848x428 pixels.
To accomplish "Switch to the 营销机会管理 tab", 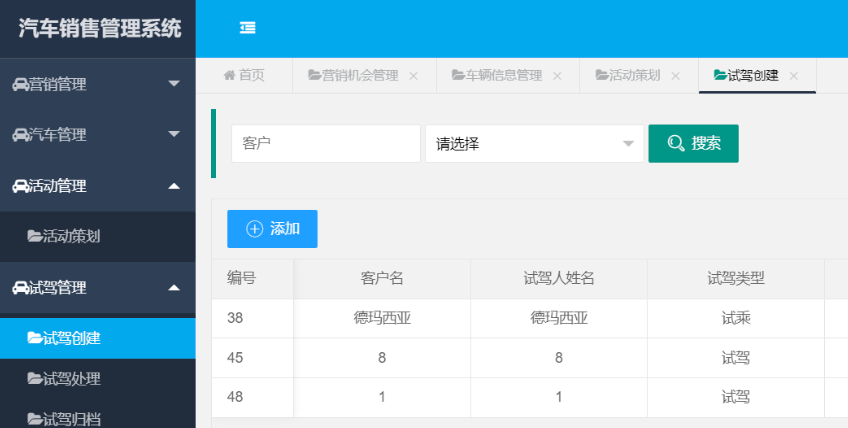I will tap(353, 76).
